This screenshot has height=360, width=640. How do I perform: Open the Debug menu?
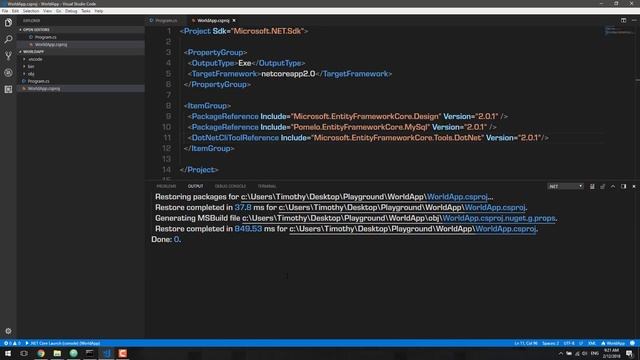pos(71,11)
